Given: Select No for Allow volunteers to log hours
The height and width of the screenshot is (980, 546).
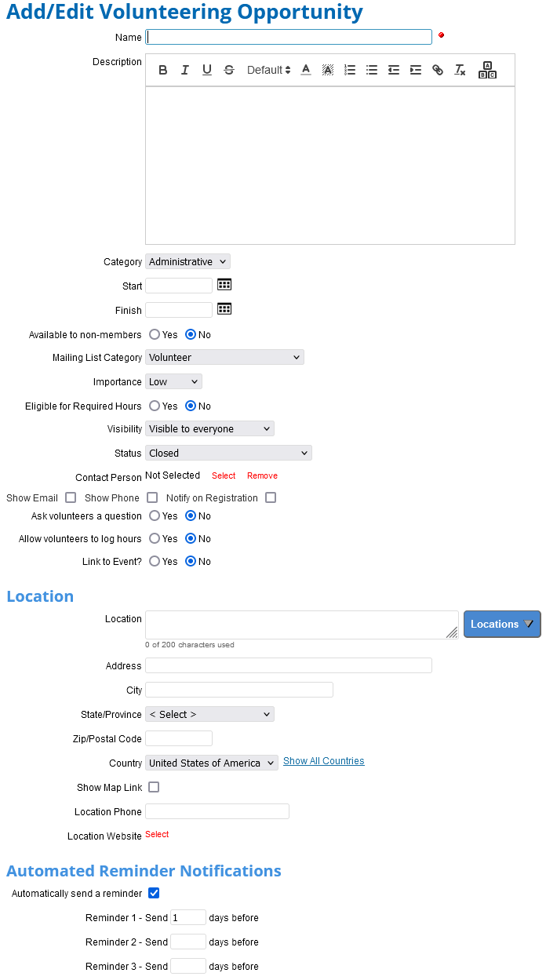Looking at the screenshot, I should click(x=191, y=539).
